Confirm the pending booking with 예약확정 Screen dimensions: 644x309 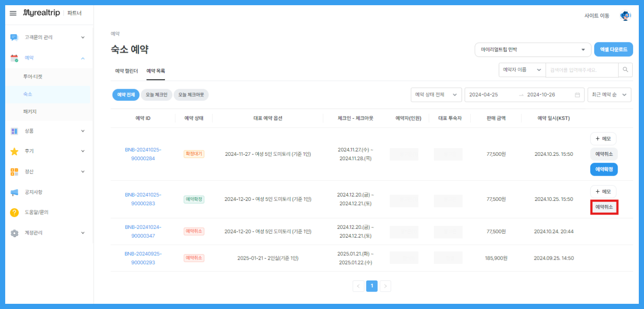pyautogui.click(x=604, y=169)
